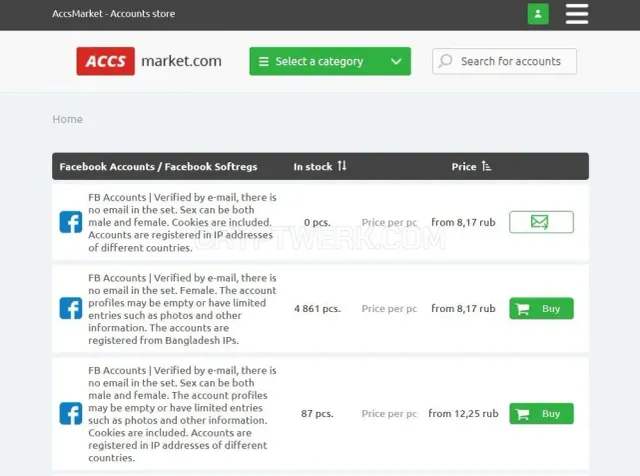Click the chevron on category dropdown

(x=396, y=62)
